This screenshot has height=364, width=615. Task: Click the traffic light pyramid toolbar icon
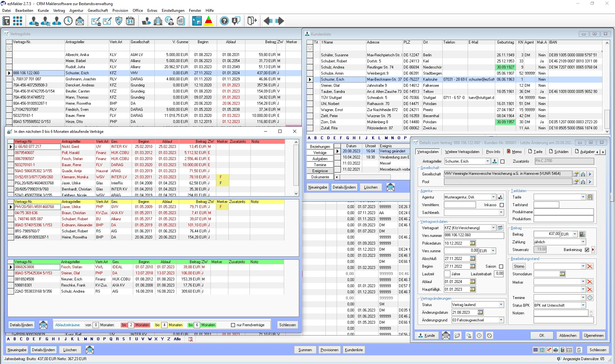coord(209,21)
